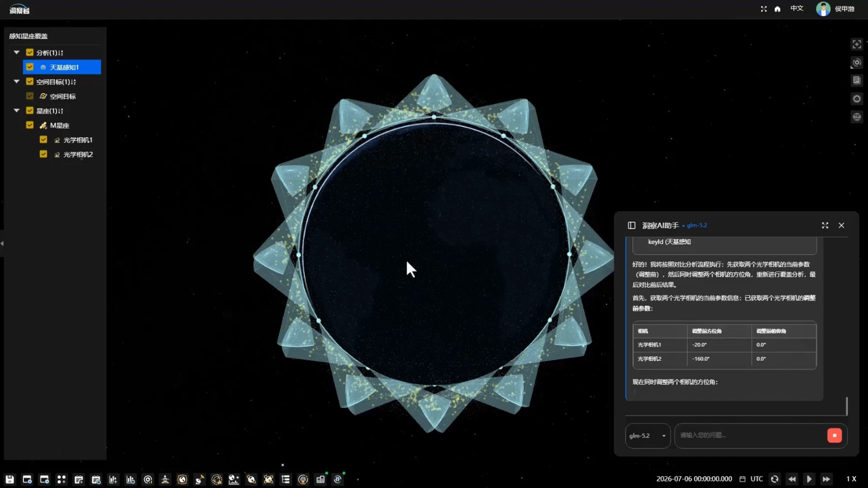The width and height of the screenshot is (868, 488).
Task: Toggle the 空间目标(1) group checkbox
Action: click(x=30, y=82)
